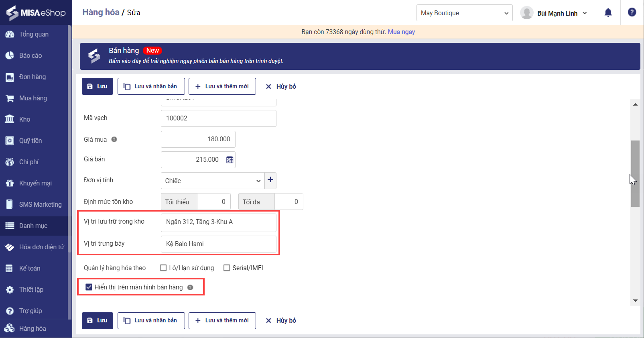This screenshot has height=338, width=644.
Task: Click the Kho warehouse icon
Action: (10, 119)
